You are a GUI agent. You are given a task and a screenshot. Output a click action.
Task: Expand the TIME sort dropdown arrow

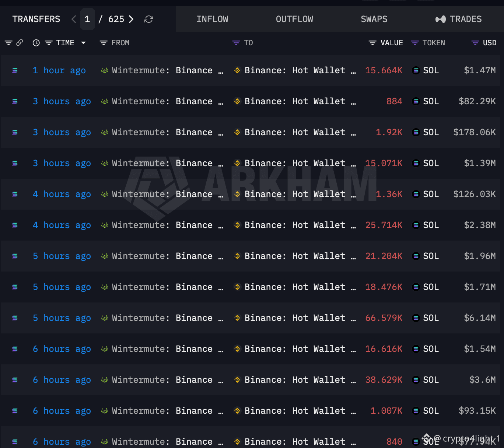[x=84, y=43]
